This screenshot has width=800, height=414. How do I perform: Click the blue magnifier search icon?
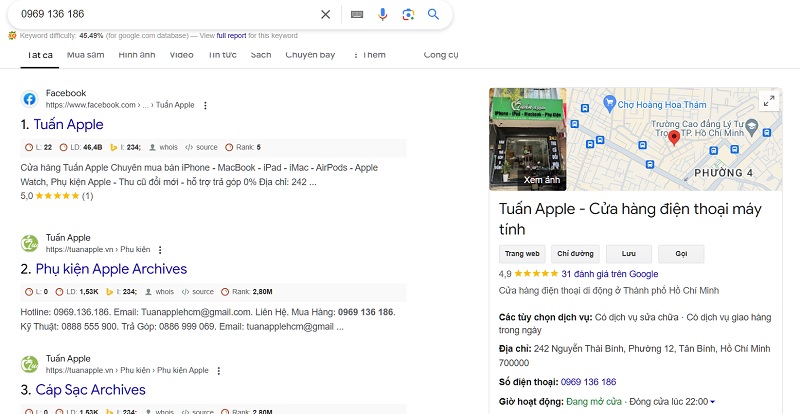433,14
